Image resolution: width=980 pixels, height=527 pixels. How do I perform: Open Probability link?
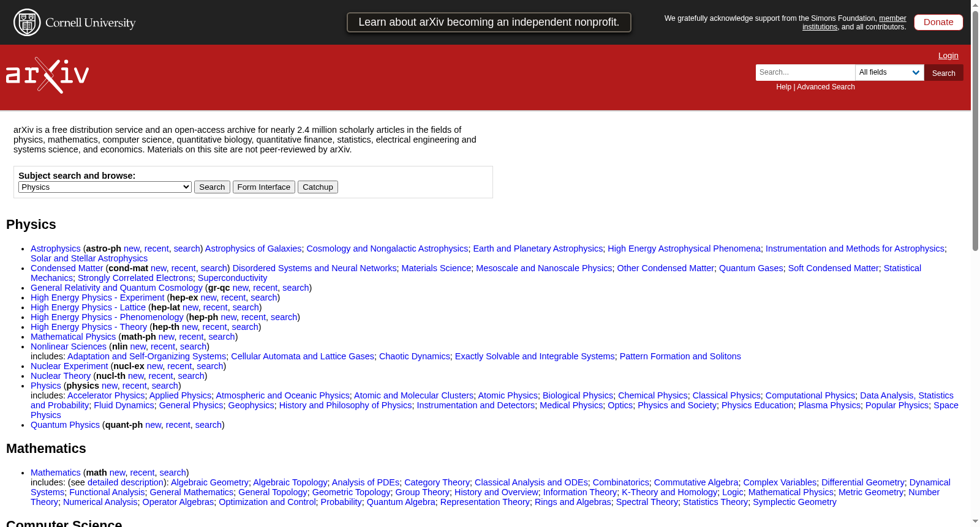click(x=341, y=502)
